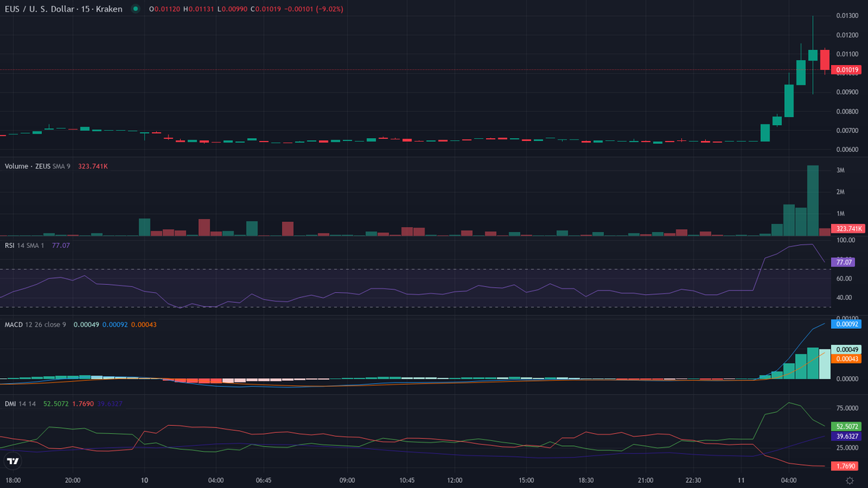
Task: Select the Volume ZEUS SMA 9 legend
Action: [x=38, y=166]
